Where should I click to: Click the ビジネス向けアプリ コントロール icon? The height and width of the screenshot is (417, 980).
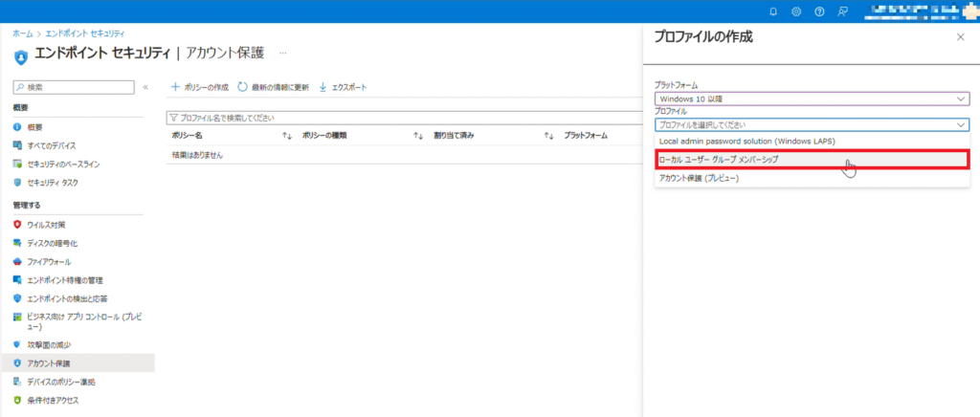tap(17, 318)
